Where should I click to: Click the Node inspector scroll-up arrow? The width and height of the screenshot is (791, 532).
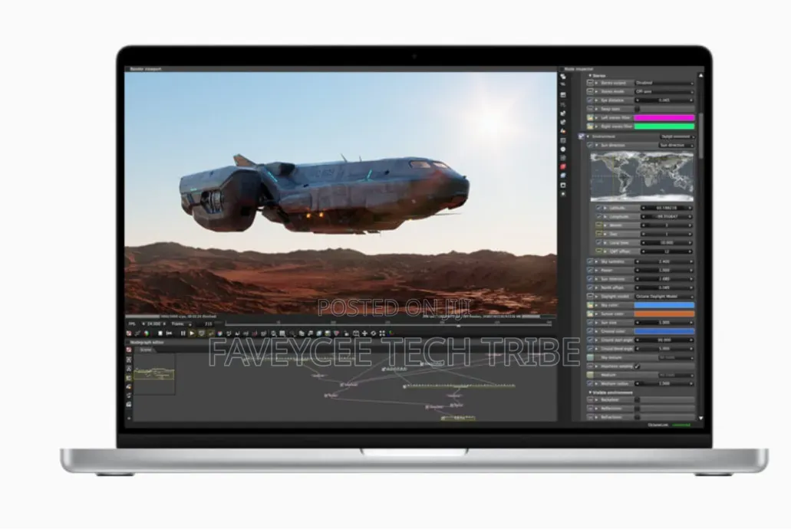(700, 76)
